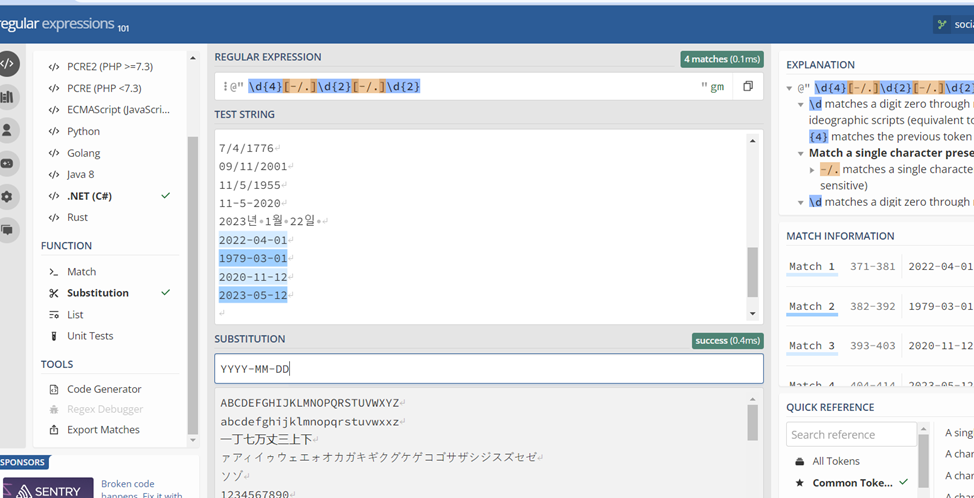Viewport: 974px width, 498px height.
Task: Open the regex library sidebar icon
Action: tap(8, 97)
